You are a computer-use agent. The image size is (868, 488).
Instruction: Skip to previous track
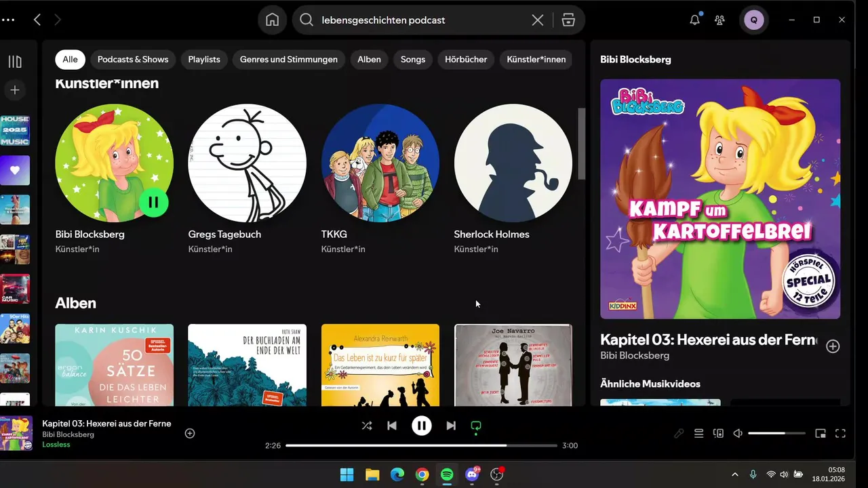click(392, 426)
